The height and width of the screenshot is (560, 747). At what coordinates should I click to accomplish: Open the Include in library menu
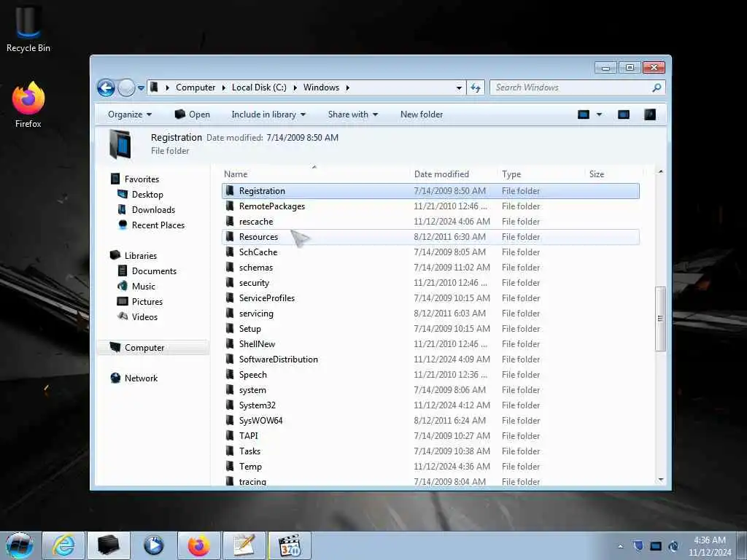point(268,114)
